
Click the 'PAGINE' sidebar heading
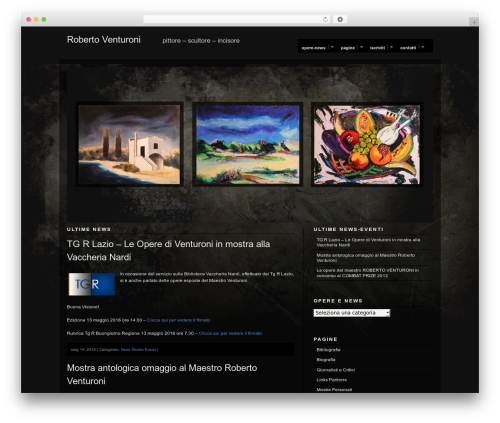325,339
